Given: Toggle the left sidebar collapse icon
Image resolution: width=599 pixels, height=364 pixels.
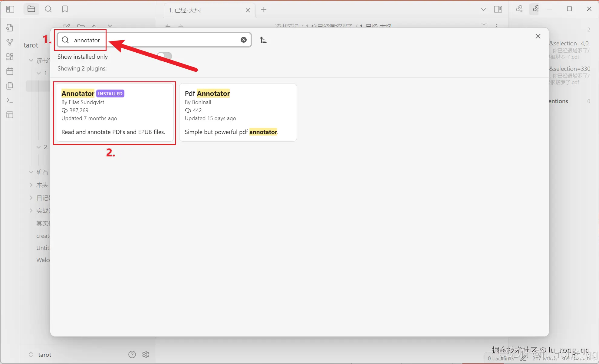Looking at the screenshot, I should coord(10,9).
